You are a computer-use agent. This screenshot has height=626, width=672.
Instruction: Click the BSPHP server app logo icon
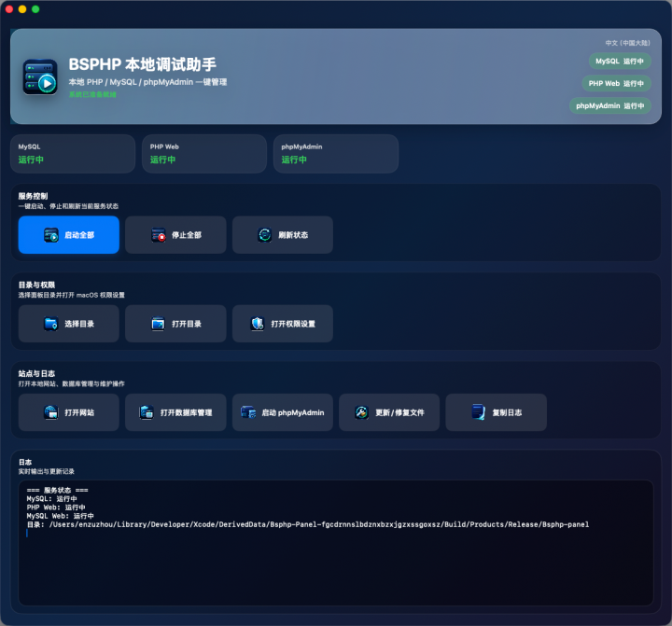40,77
